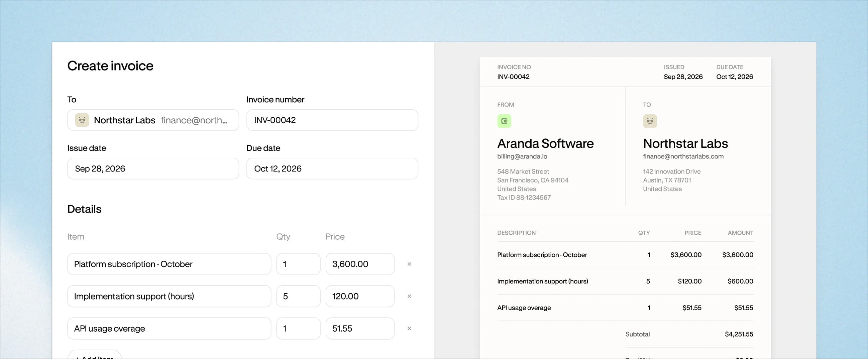Open the Issue date picker
This screenshot has height=359, width=868.
153,168
